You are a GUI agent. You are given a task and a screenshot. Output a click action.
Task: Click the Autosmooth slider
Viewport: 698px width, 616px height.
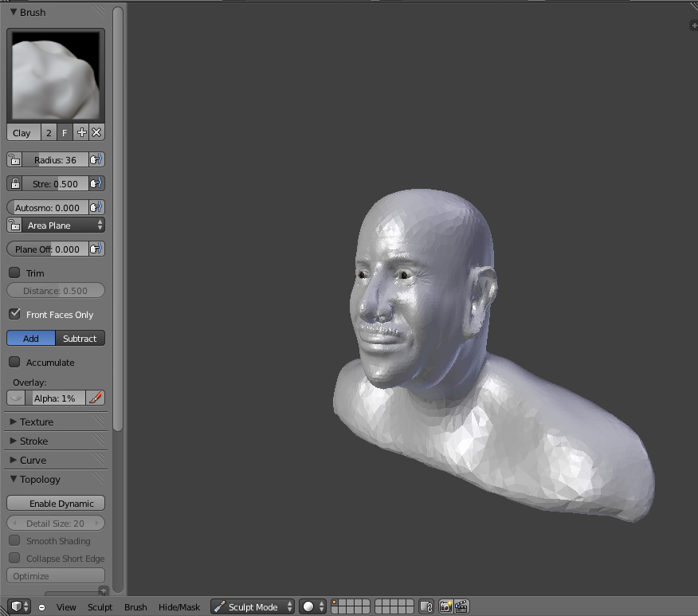click(x=48, y=208)
